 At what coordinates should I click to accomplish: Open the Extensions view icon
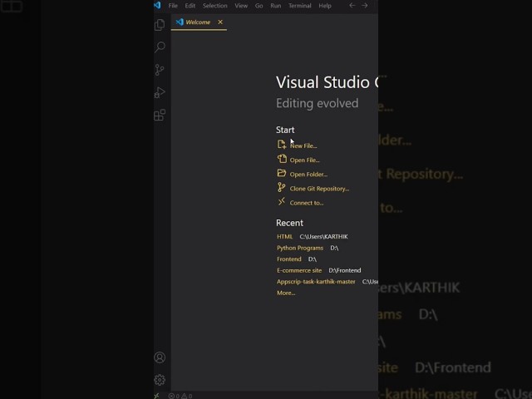point(160,115)
